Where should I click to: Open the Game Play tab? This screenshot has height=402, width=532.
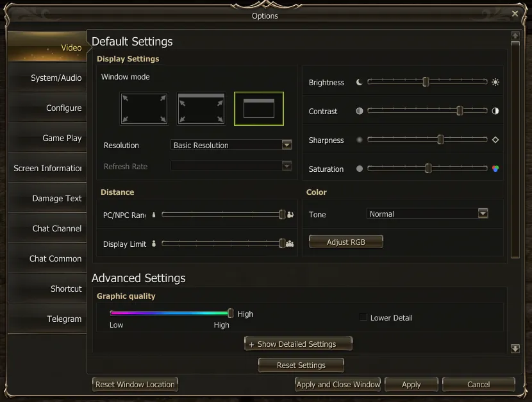tap(47, 138)
